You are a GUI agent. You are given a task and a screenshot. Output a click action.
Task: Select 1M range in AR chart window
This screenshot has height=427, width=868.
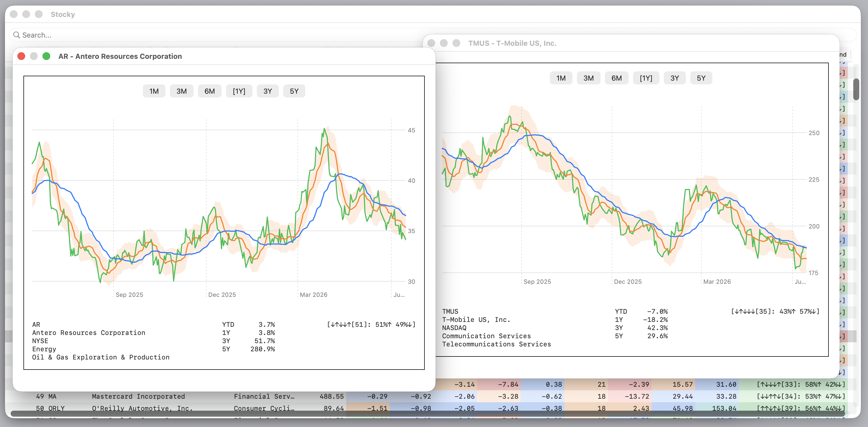154,91
